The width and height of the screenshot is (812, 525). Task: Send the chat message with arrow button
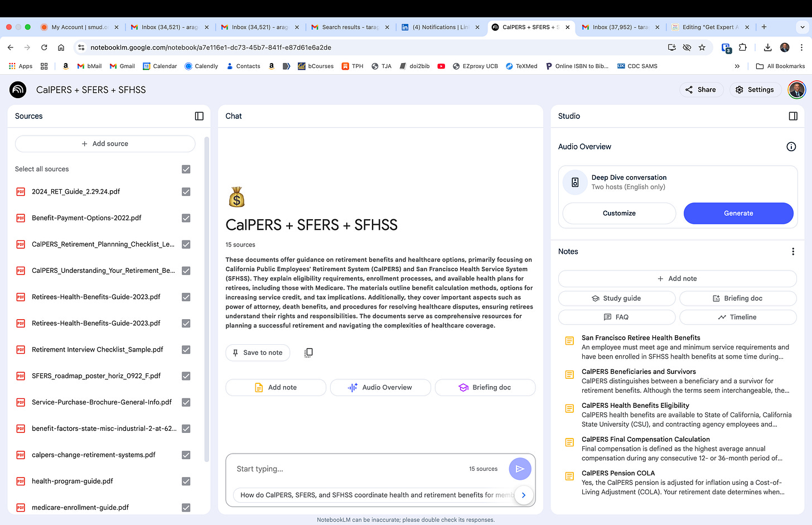coord(520,469)
